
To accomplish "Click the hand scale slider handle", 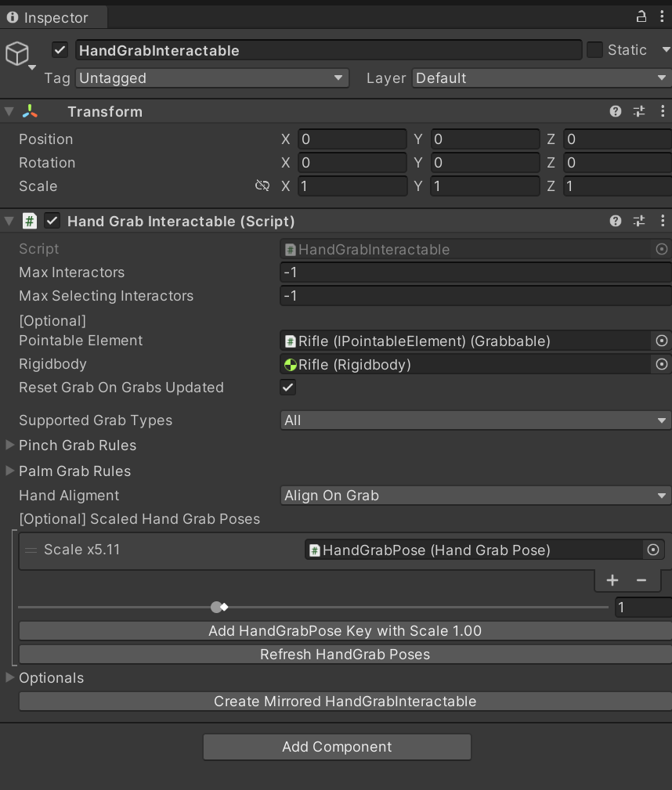I will click(x=216, y=607).
